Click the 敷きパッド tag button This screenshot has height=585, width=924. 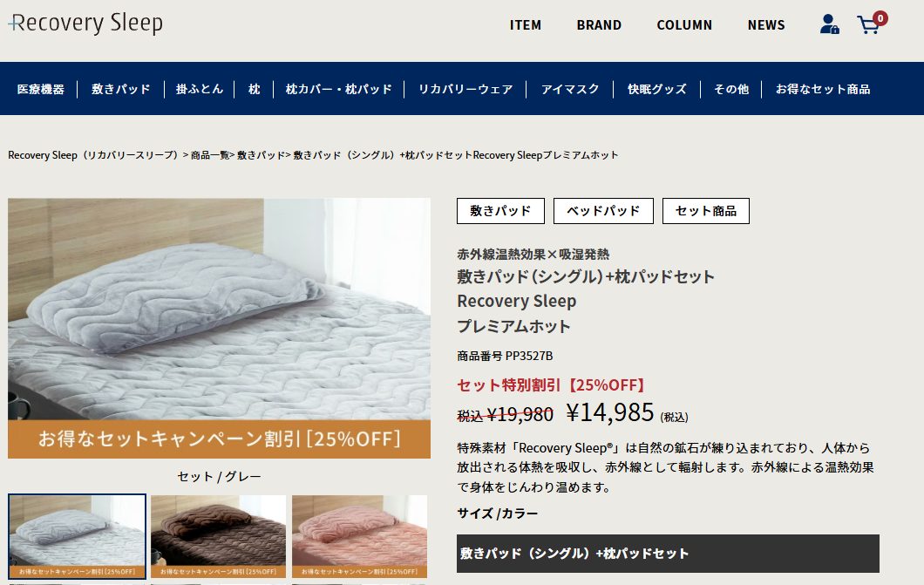[500, 211]
